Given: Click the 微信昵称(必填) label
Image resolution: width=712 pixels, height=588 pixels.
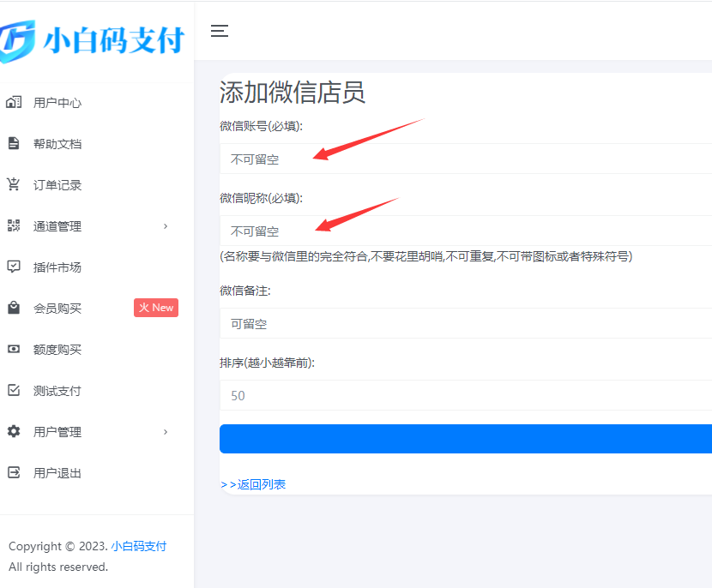Looking at the screenshot, I should [261, 198].
